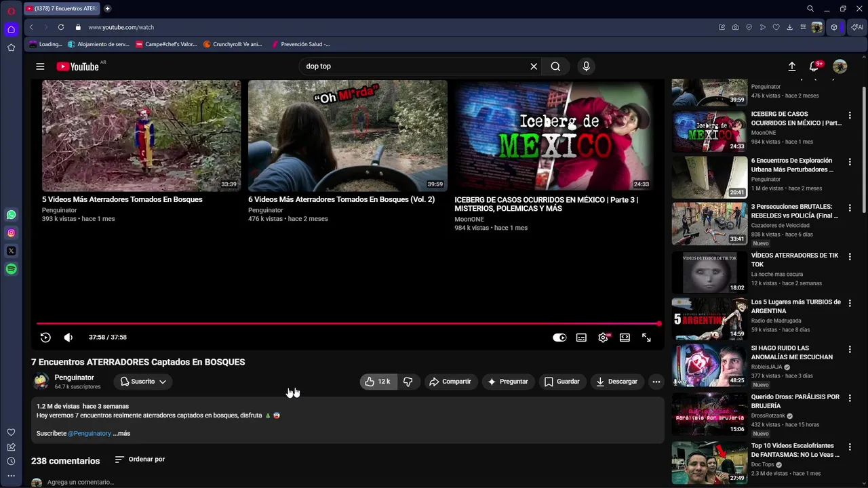Clear the search box text
Screen dimensions: 868x488
point(534,66)
